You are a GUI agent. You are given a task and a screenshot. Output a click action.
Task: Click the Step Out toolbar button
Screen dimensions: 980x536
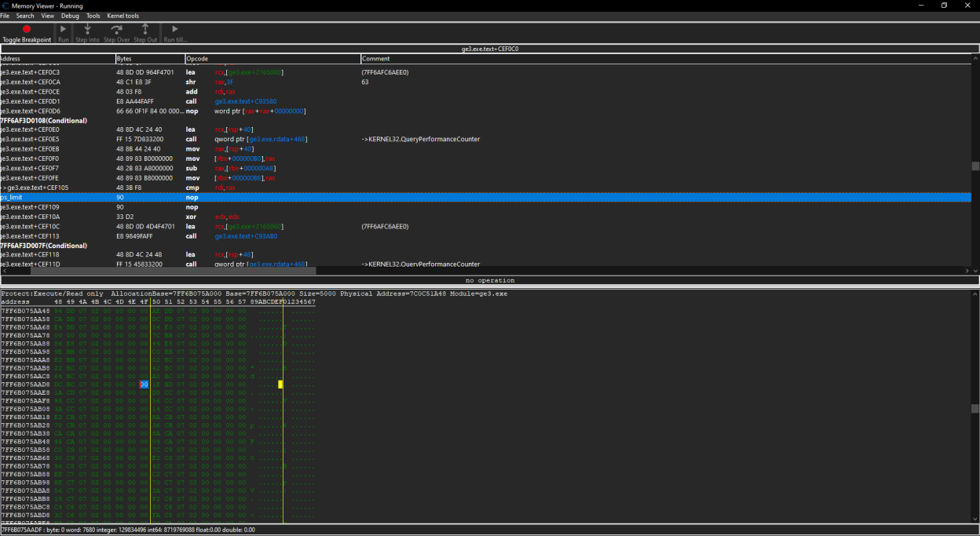coord(145,33)
